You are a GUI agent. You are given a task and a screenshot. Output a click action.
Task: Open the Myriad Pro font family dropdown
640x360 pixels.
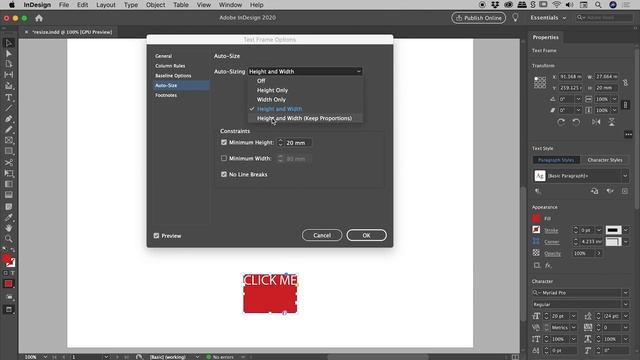[x=625, y=293]
